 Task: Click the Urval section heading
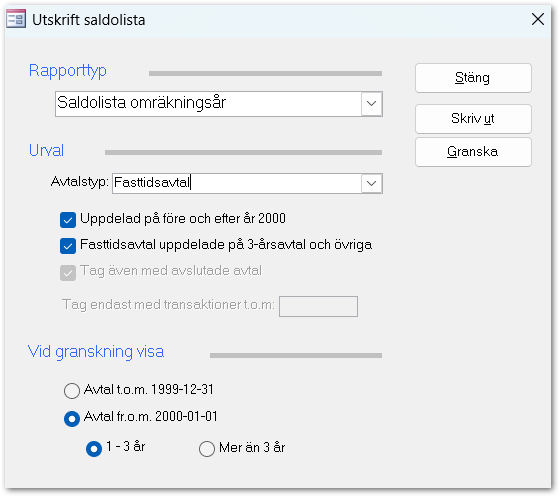46,150
